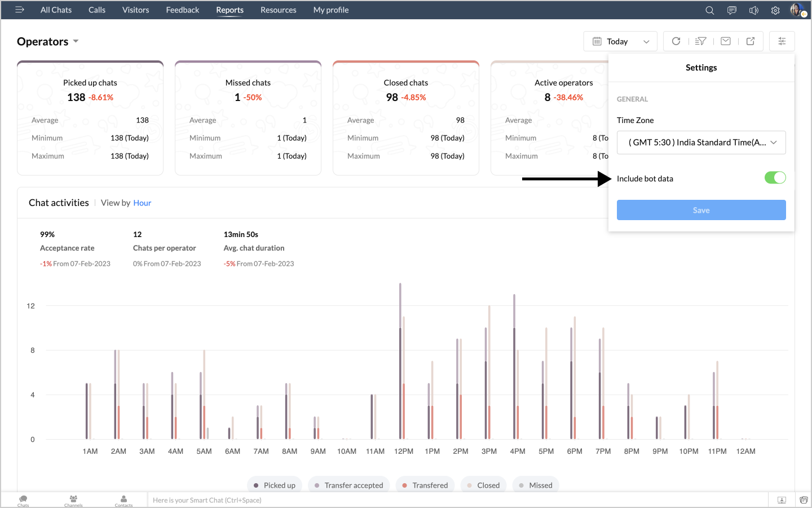Open the report filter icon

click(x=700, y=41)
